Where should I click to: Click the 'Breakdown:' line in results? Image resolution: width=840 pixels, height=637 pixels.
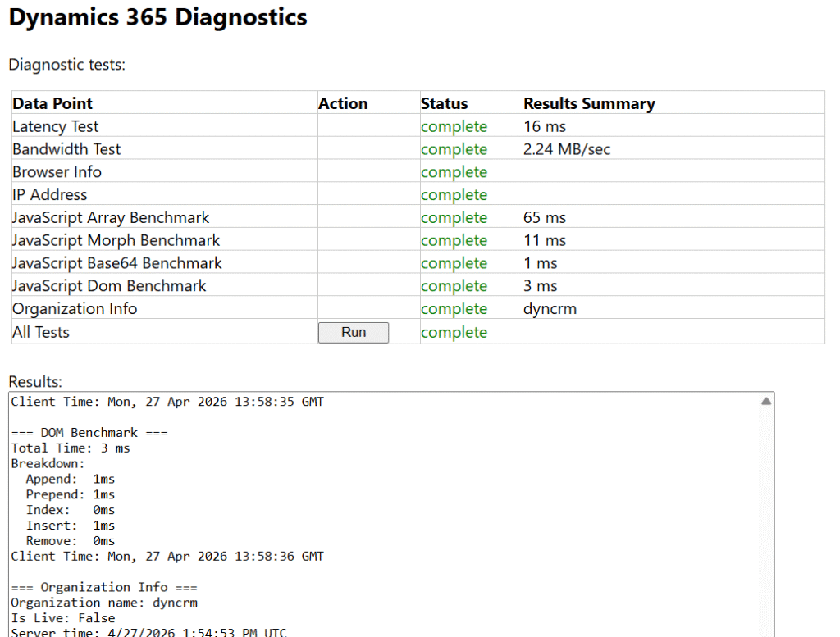[48, 463]
